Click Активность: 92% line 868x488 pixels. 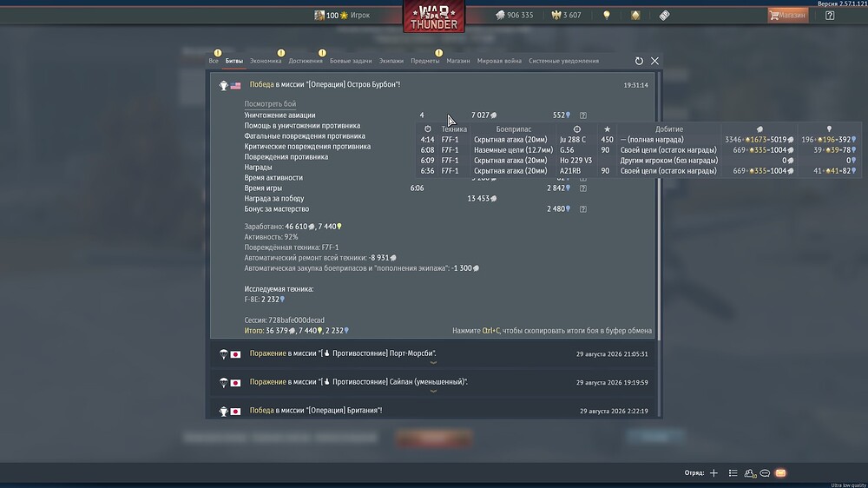[271, 237]
